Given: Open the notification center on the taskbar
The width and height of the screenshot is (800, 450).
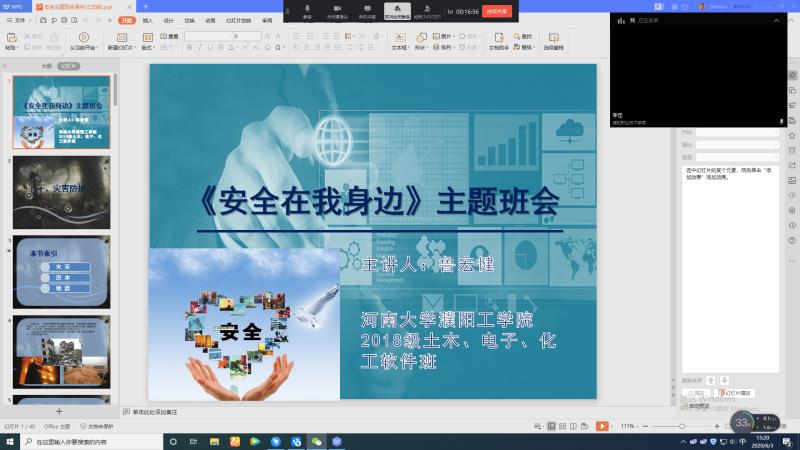Looking at the screenshot, I should [x=787, y=441].
